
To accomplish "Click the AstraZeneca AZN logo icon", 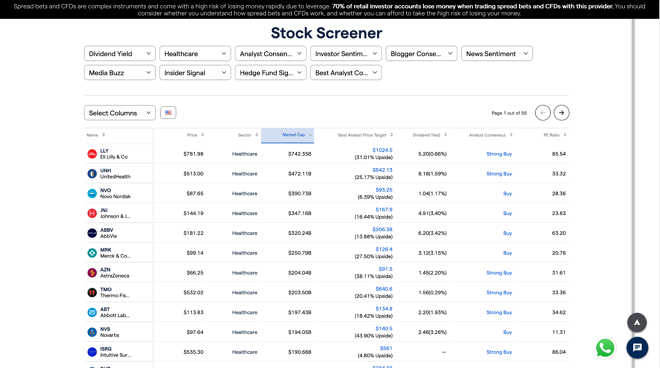I will [x=92, y=273].
